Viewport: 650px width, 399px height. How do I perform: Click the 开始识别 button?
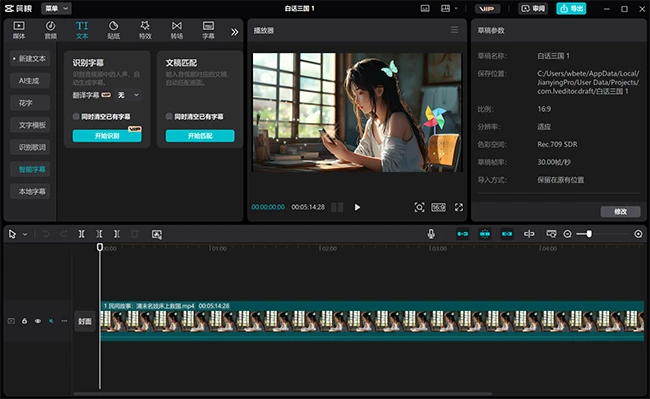[x=107, y=136]
